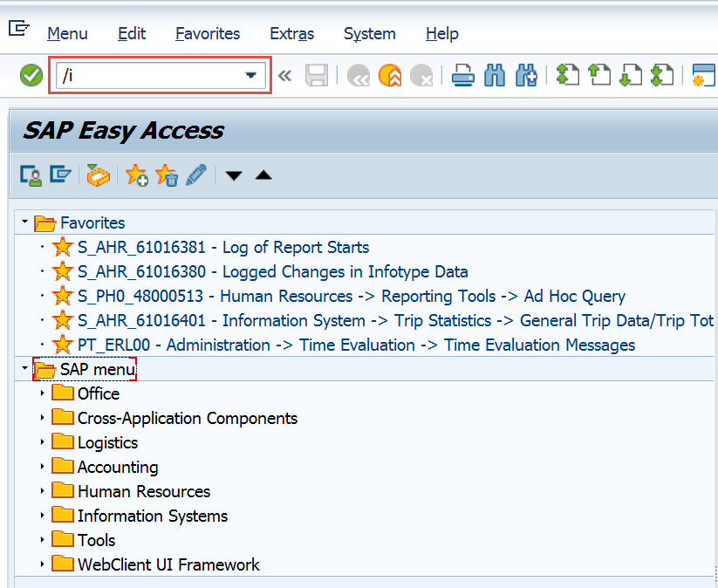Select the Cross-Application Components label
The image size is (718, 588).
(188, 418)
